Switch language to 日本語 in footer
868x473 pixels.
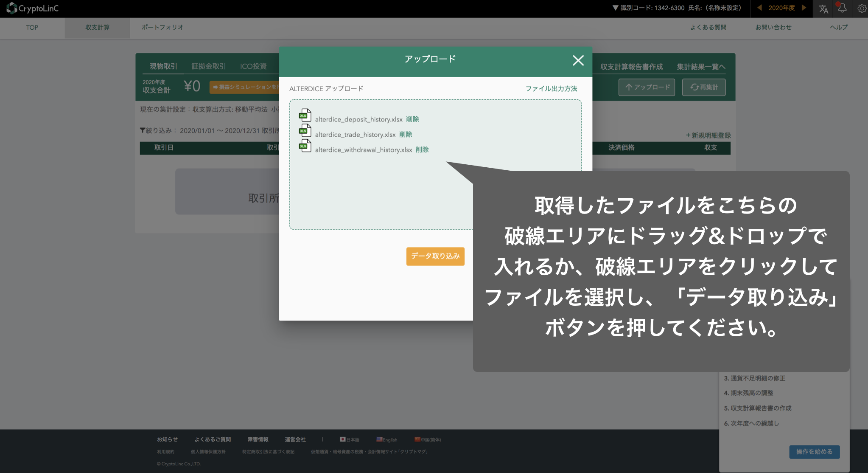pos(350,439)
